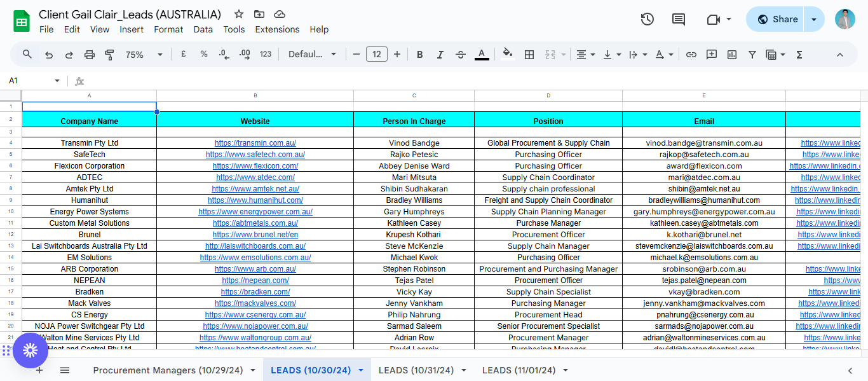The height and width of the screenshot is (381, 868).
Task: Open vertical align dropdown
Action: (x=611, y=55)
